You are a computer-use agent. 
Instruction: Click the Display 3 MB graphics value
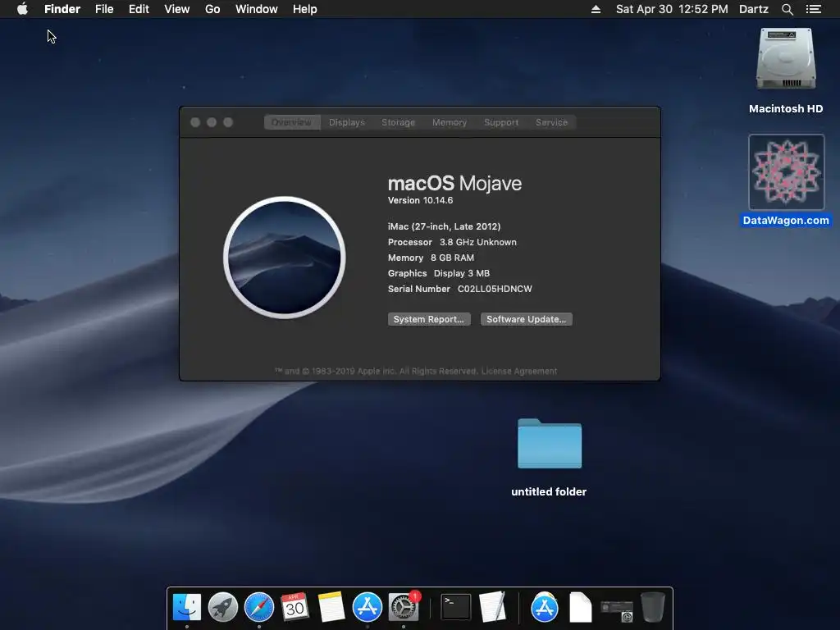point(462,273)
